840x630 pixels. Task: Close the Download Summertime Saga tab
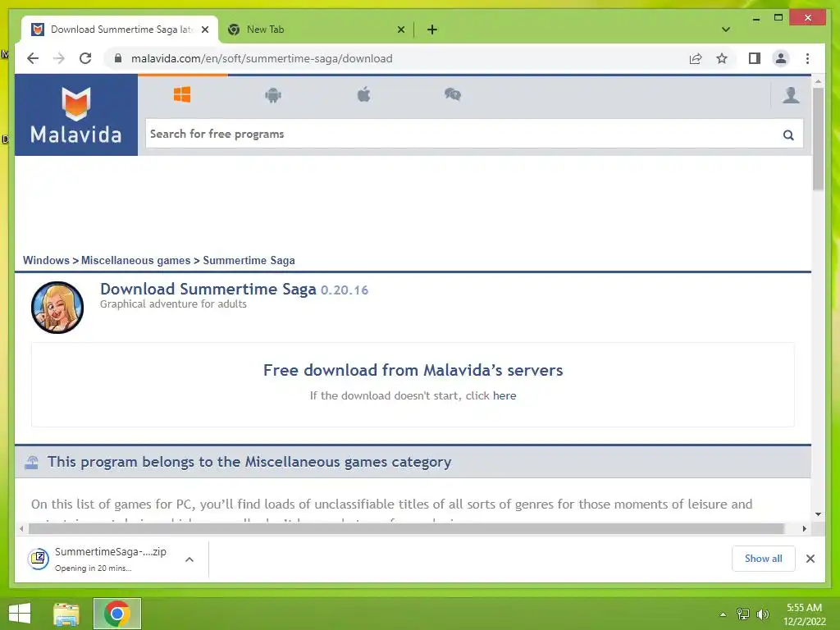tap(204, 30)
